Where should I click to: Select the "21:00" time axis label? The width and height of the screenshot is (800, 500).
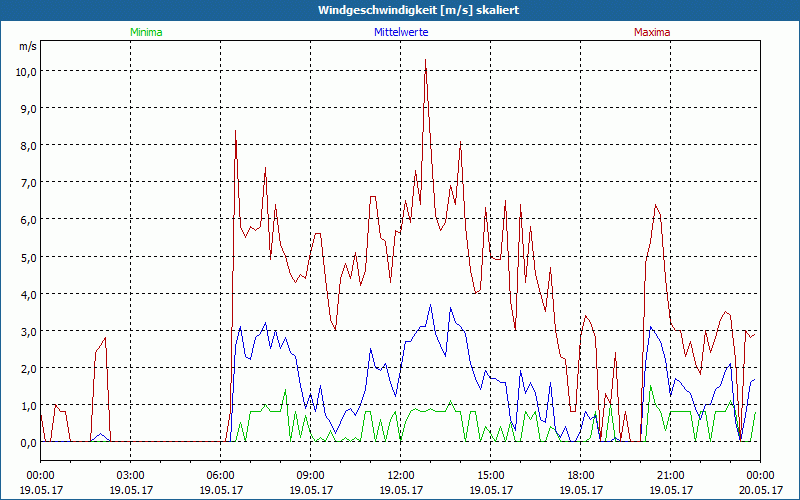670,475
